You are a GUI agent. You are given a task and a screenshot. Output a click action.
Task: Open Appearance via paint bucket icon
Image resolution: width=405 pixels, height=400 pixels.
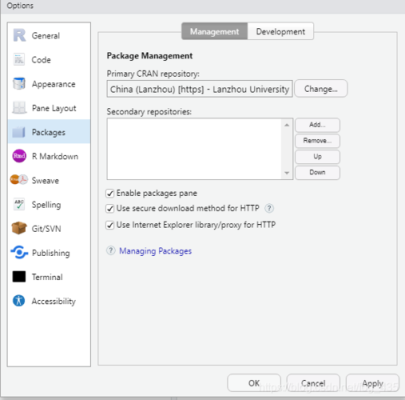19,84
